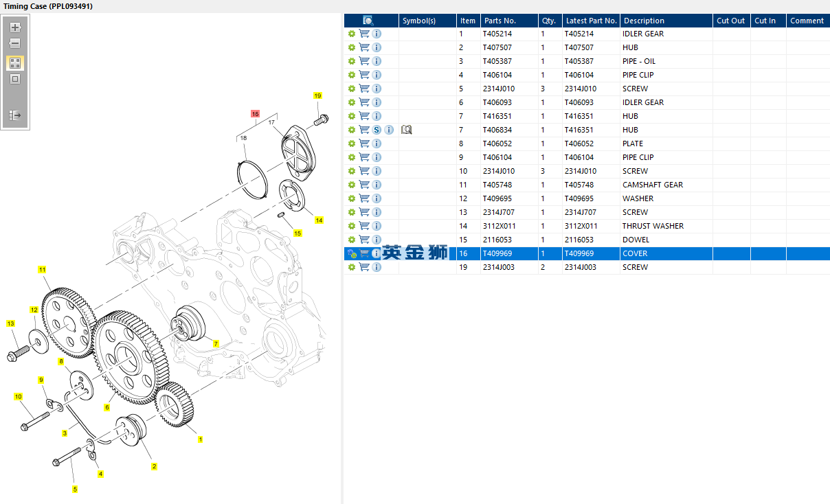Viewport: 830px width, 504px height.
Task: Click the zoom in button on diagram toolbar
Action: click(15, 27)
